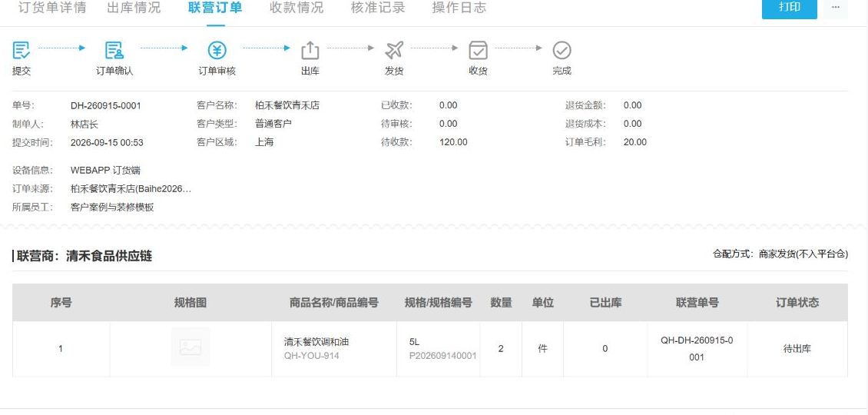Screen dimensions: 868x415
Task: Click order number DH-260915-0001
Action: point(106,106)
